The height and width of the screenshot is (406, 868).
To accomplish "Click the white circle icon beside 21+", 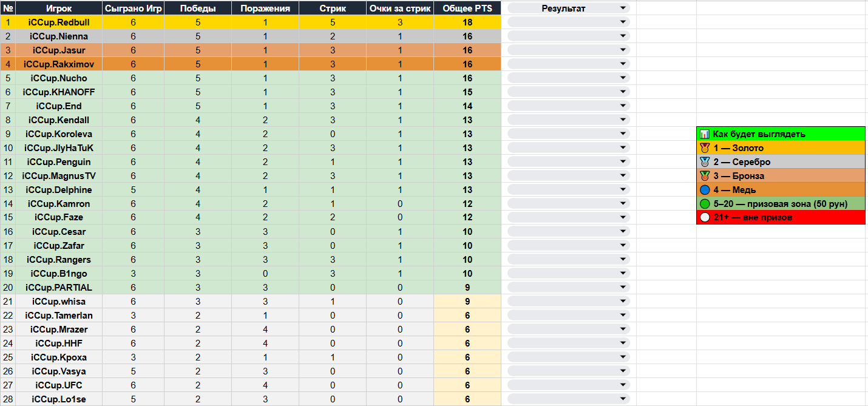I will [704, 217].
